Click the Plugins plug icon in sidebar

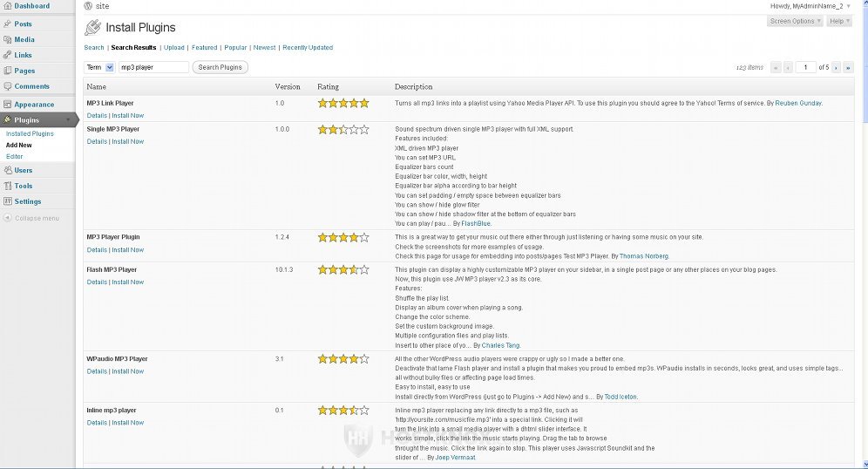point(7,119)
